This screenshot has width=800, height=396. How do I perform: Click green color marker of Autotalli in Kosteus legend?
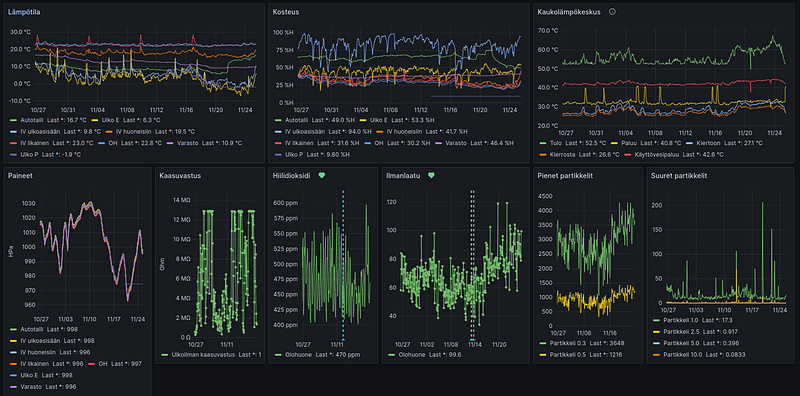click(278, 120)
